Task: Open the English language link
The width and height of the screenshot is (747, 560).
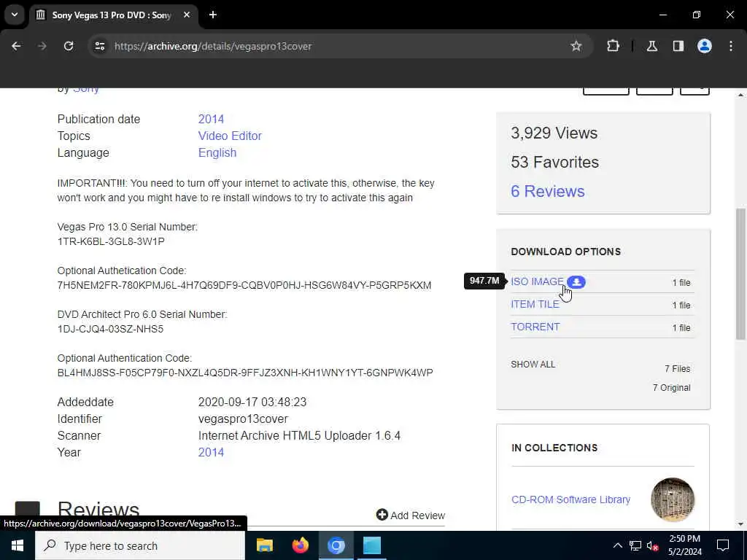Action: click(x=217, y=153)
